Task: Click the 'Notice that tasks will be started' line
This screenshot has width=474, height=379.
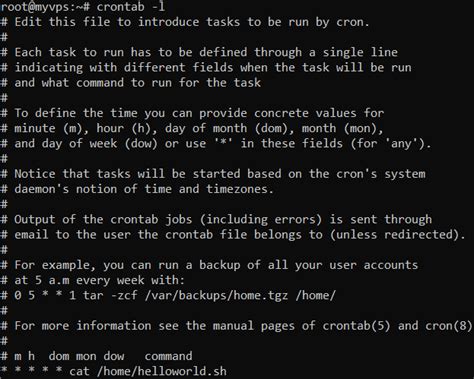Action: click(x=213, y=174)
